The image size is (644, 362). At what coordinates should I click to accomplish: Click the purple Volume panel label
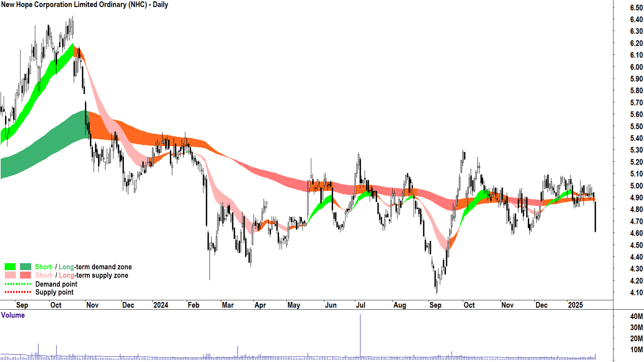point(12,315)
